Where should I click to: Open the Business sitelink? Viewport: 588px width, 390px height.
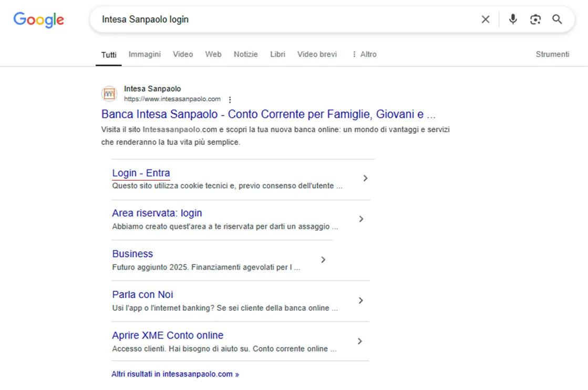[x=132, y=254]
